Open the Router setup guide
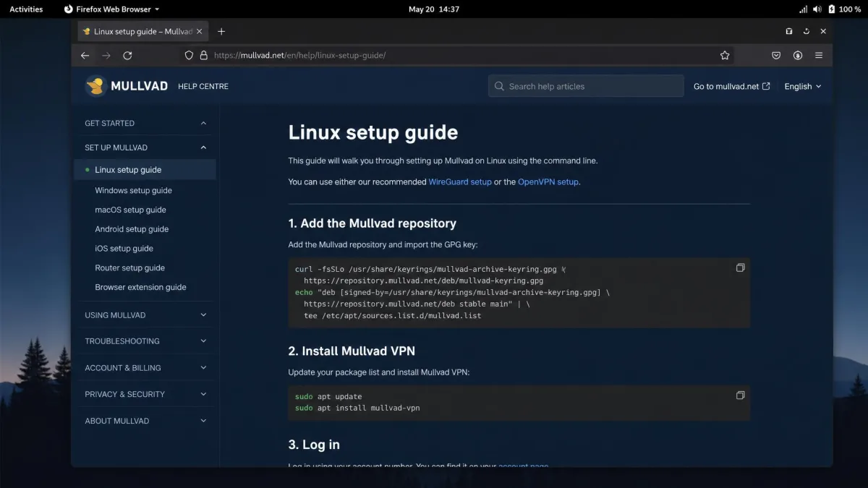This screenshot has width=868, height=488. (130, 268)
